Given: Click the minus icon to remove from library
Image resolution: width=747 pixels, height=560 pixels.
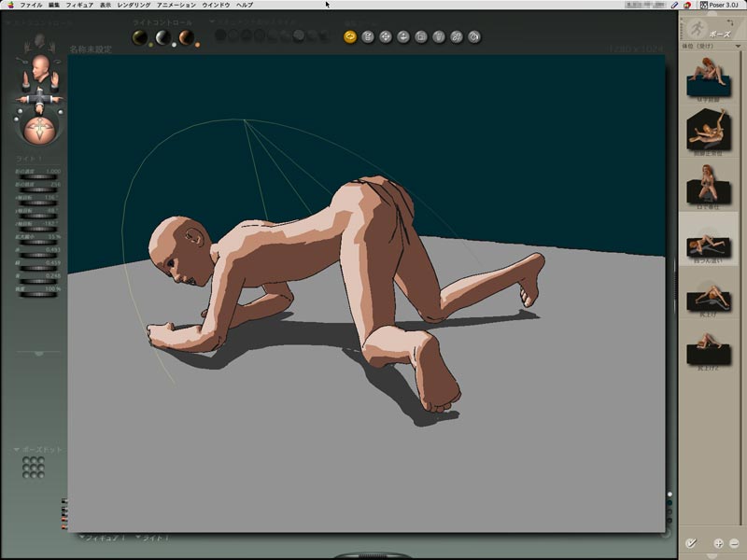Looking at the screenshot, I should pyautogui.click(x=734, y=542).
